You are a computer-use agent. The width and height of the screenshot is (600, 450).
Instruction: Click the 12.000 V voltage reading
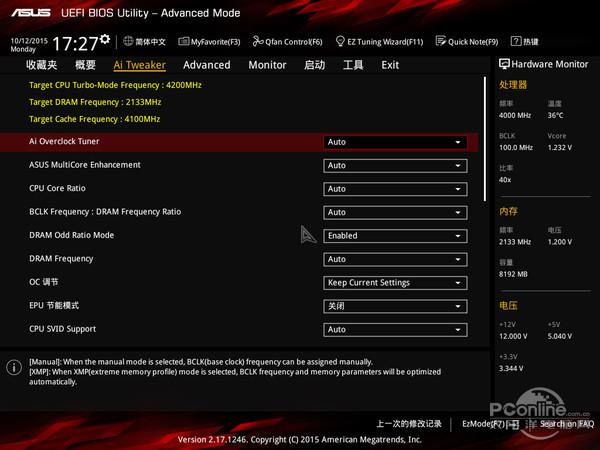point(513,336)
